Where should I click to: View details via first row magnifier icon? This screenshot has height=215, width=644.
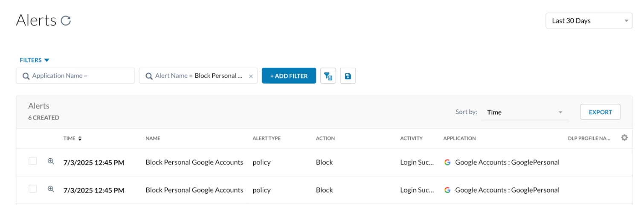51,161
